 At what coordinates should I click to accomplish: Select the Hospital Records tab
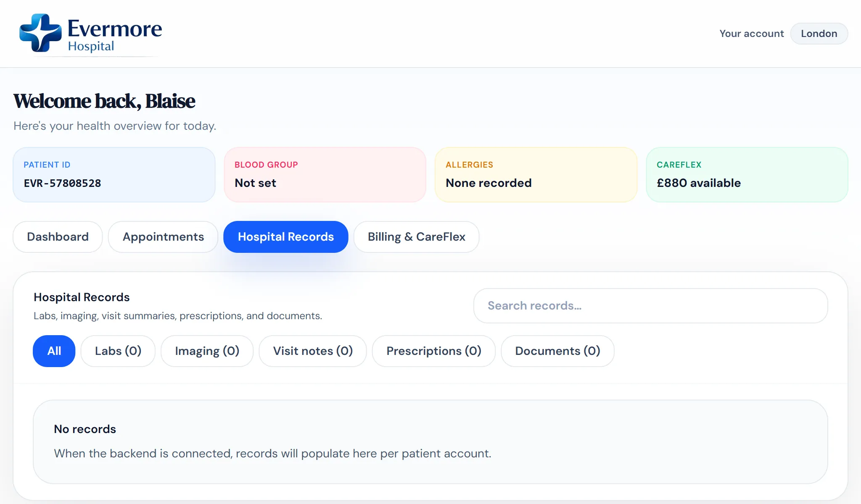[x=285, y=237]
